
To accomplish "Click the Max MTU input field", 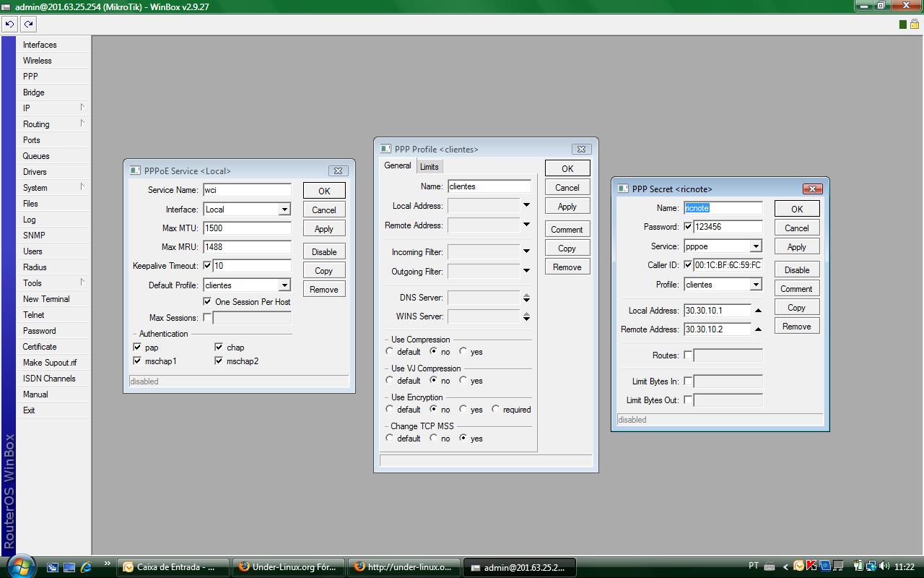I will pyautogui.click(x=247, y=228).
